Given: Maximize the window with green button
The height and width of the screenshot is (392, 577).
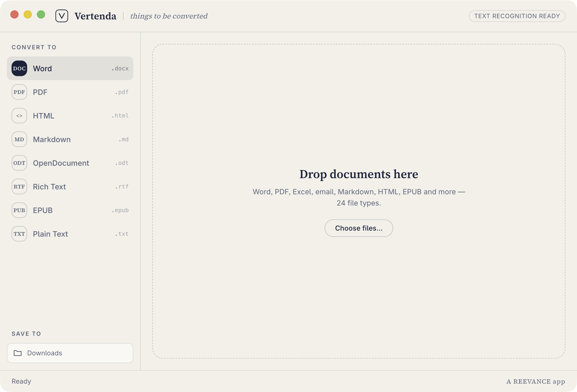Looking at the screenshot, I should point(41,14).
